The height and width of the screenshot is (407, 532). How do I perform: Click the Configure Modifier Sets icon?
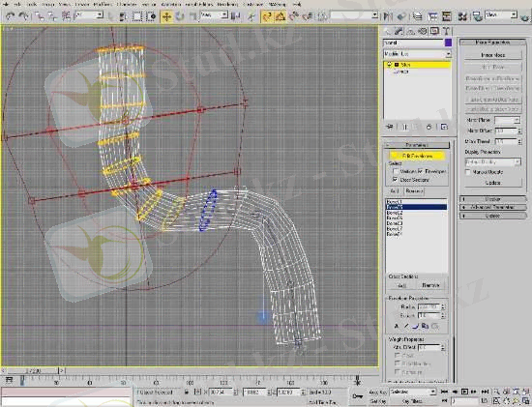444,127
